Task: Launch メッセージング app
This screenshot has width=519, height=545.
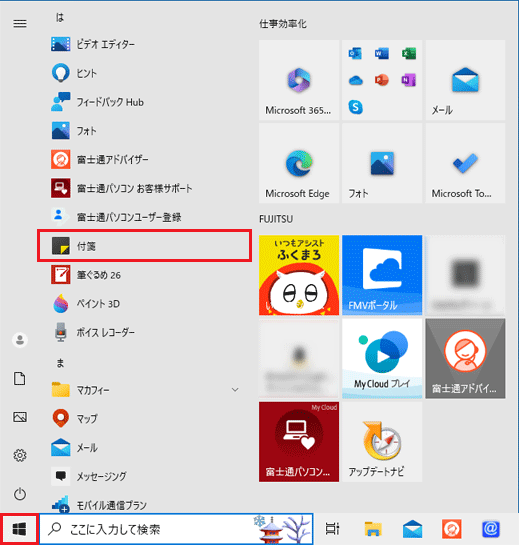Action: 144,476
